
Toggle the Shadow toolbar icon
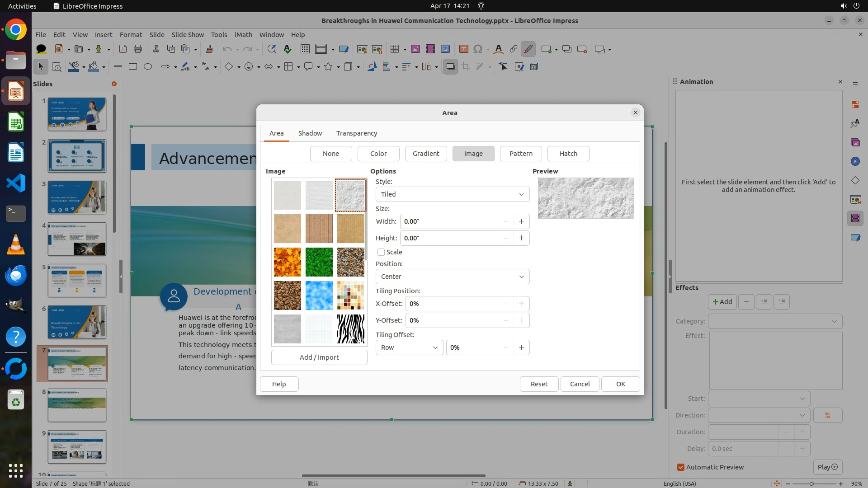[450, 67]
